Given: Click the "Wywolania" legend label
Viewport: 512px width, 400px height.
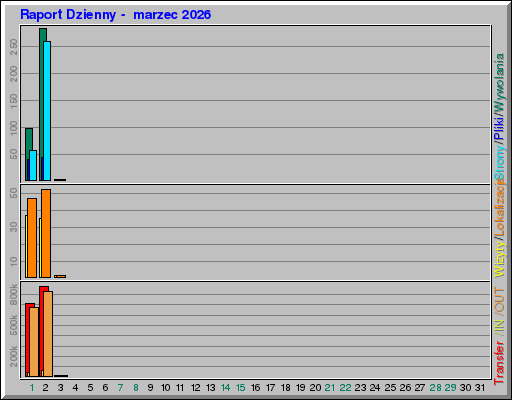Looking at the screenshot, I should click(499, 82).
